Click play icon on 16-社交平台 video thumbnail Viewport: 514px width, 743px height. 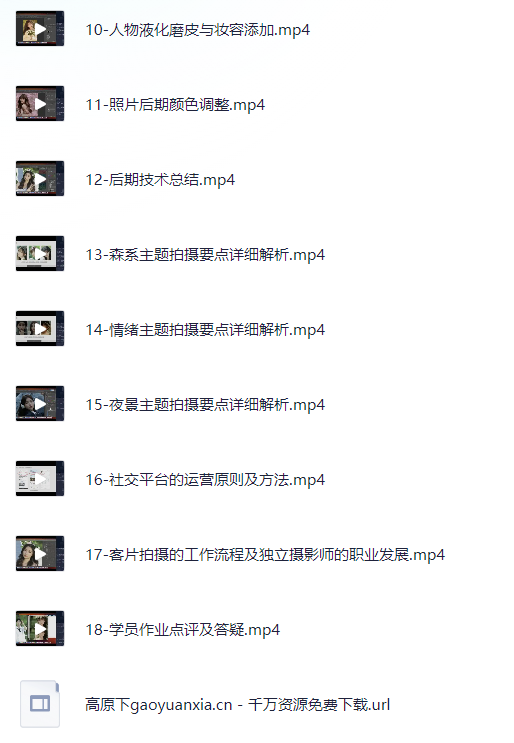pos(41,479)
